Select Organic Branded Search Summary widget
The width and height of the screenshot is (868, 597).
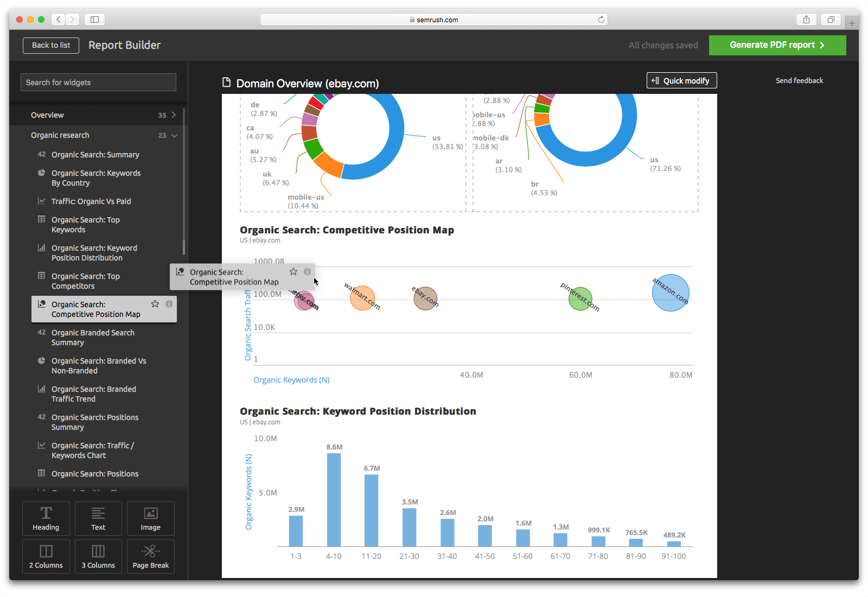tap(93, 338)
